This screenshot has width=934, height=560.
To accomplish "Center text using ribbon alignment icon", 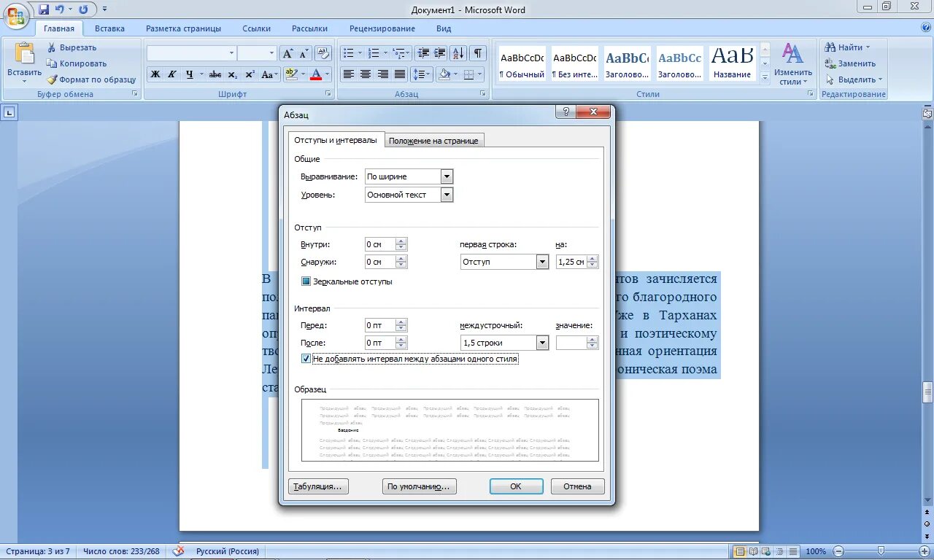I will click(x=366, y=74).
